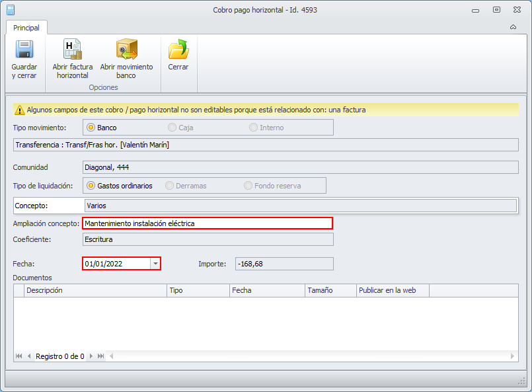Viewport: 532px width, 392px height.
Task: Click the Guardar y cerrar save icon
Action: click(24, 50)
